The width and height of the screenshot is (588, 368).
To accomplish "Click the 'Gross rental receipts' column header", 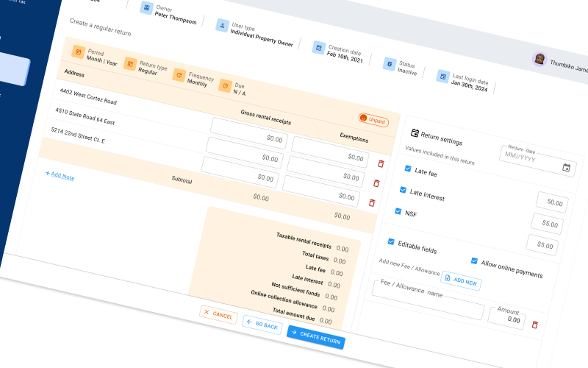I will pos(266,117).
